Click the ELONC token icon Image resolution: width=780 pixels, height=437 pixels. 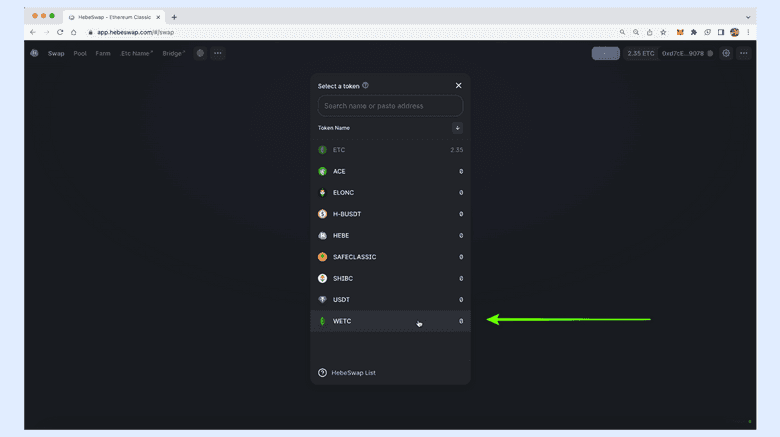tap(322, 193)
